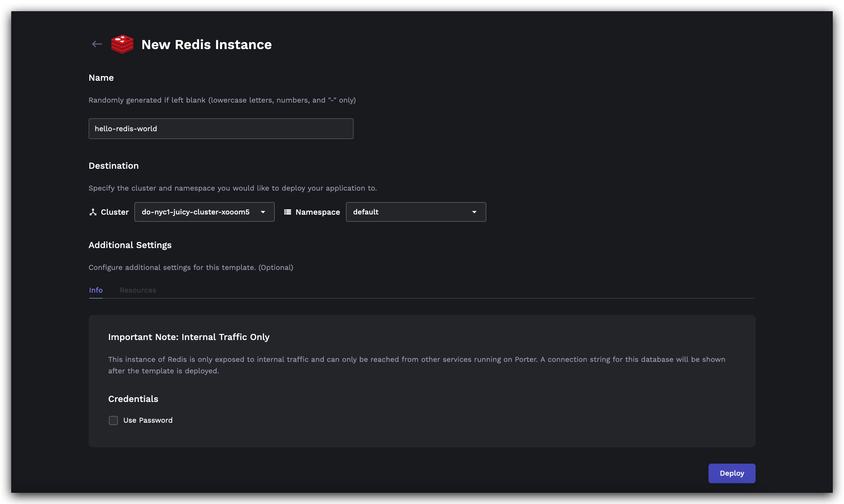This screenshot has height=504, width=844.
Task: Click the 'Specify the cluster and namespace' description
Action: (233, 188)
